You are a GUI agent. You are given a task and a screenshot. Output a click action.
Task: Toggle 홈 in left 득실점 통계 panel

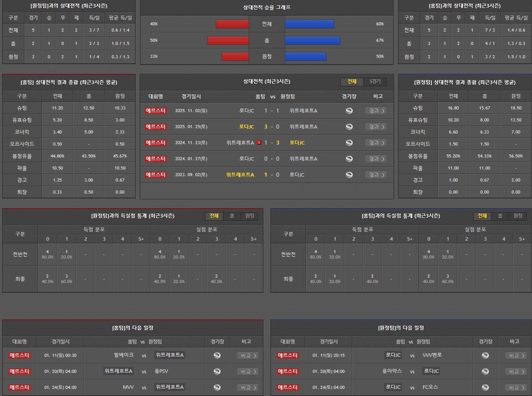[x=232, y=216]
